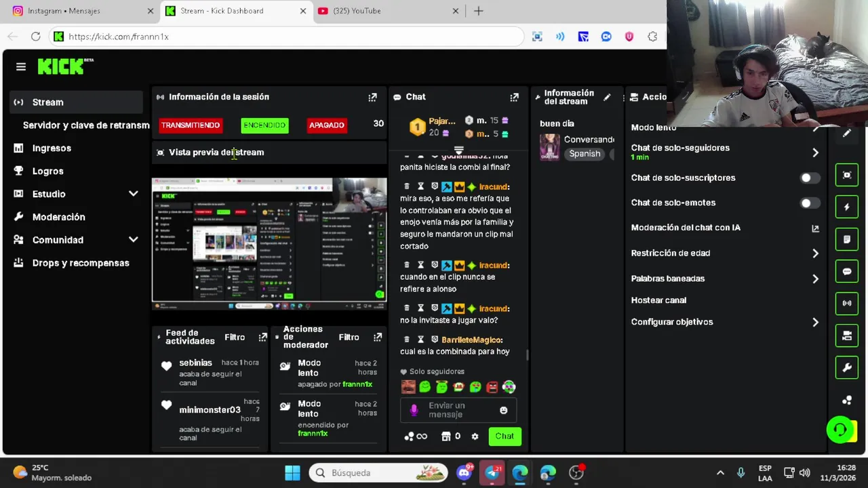This screenshot has width=868, height=488.
Task: Open the emoji picker in message box
Action: (503, 410)
